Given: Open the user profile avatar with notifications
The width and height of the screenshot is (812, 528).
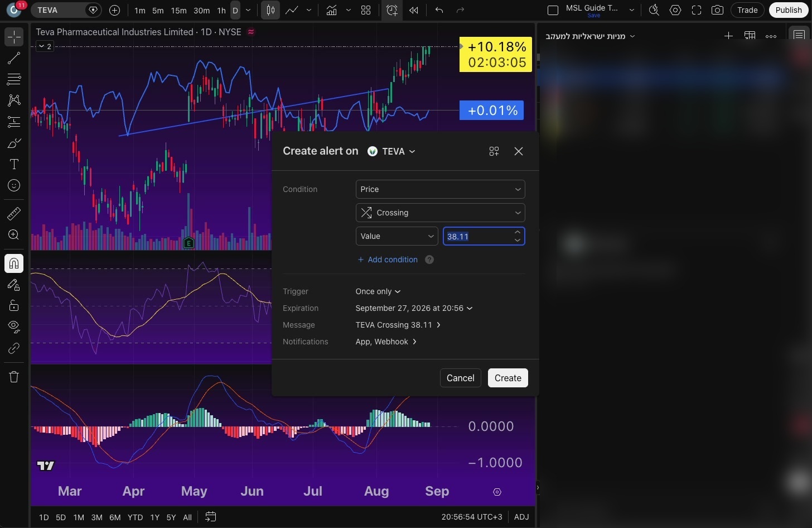Looking at the screenshot, I should [x=14, y=9].
